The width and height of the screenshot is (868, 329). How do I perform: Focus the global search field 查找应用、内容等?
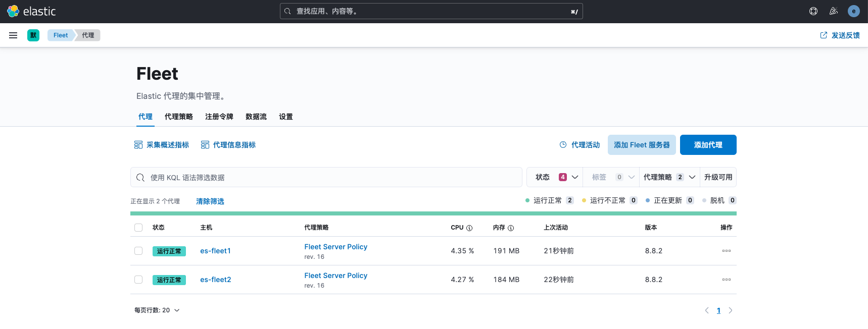[431, 11]
